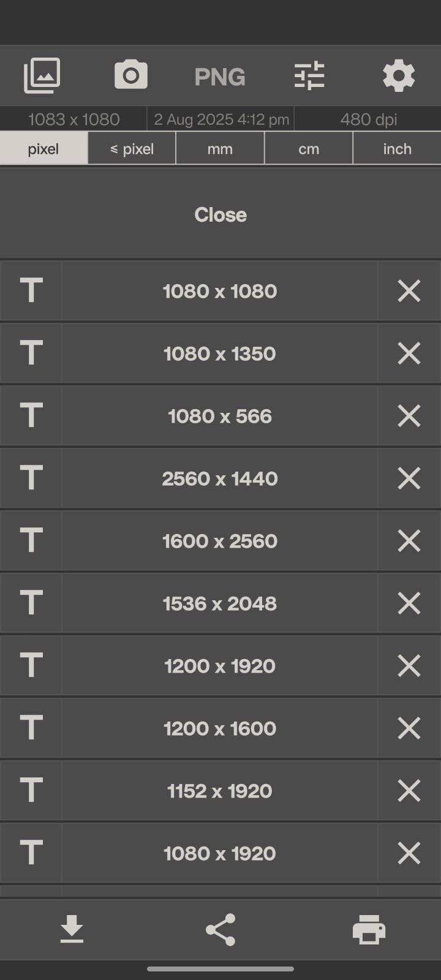Close the preset size list

(x=221, y=214)
